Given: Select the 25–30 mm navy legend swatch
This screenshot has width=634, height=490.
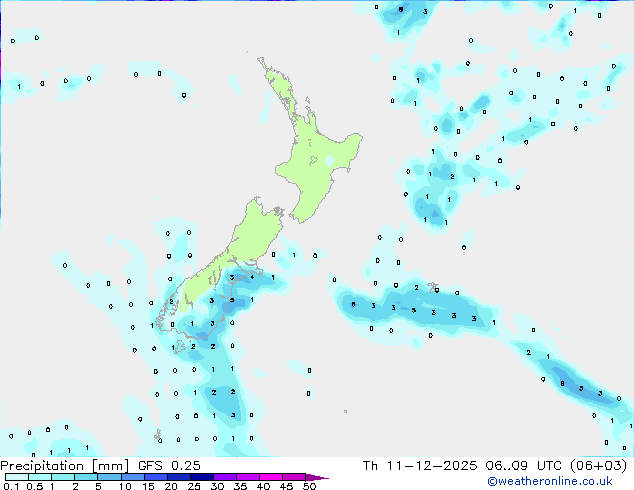Looking at the screenshot, I should 202,477.
